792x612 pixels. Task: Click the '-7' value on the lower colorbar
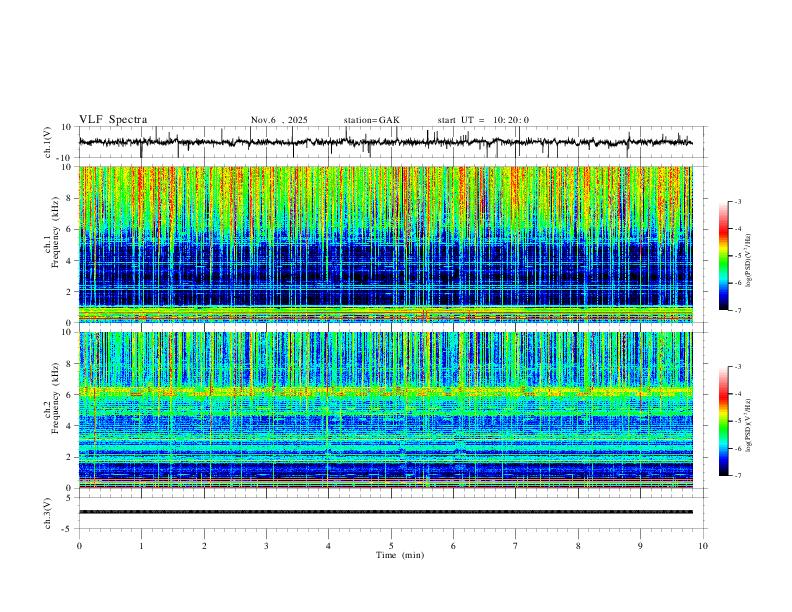coord(737,476)
